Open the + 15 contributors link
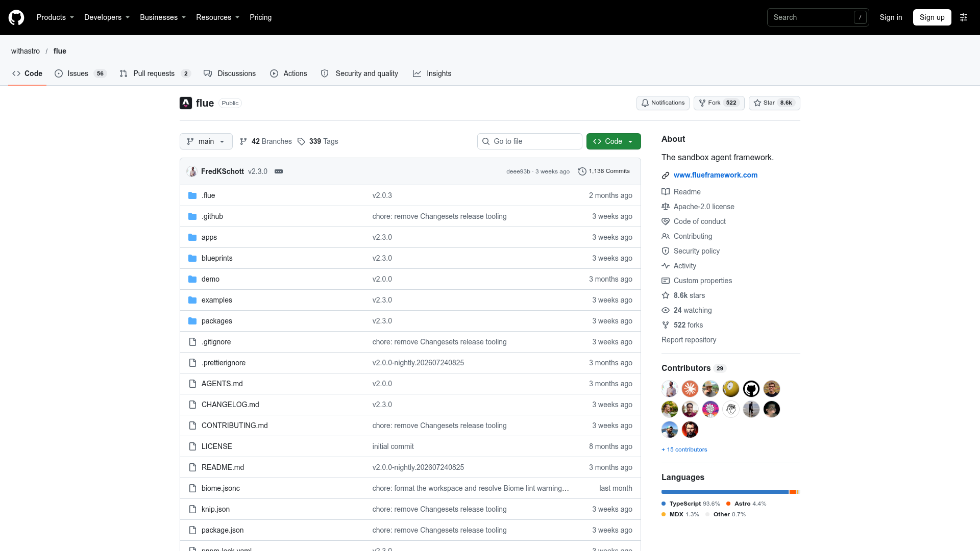Image resolution: width=980 pixels, height=551 pixels. (x=684, y=449)
